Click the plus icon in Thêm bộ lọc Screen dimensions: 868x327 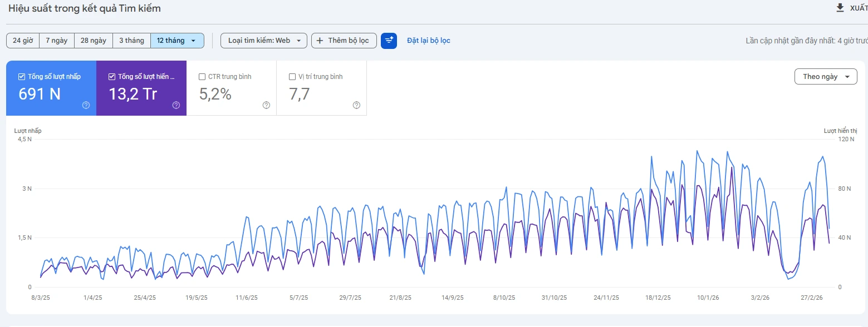click(320, 41)
